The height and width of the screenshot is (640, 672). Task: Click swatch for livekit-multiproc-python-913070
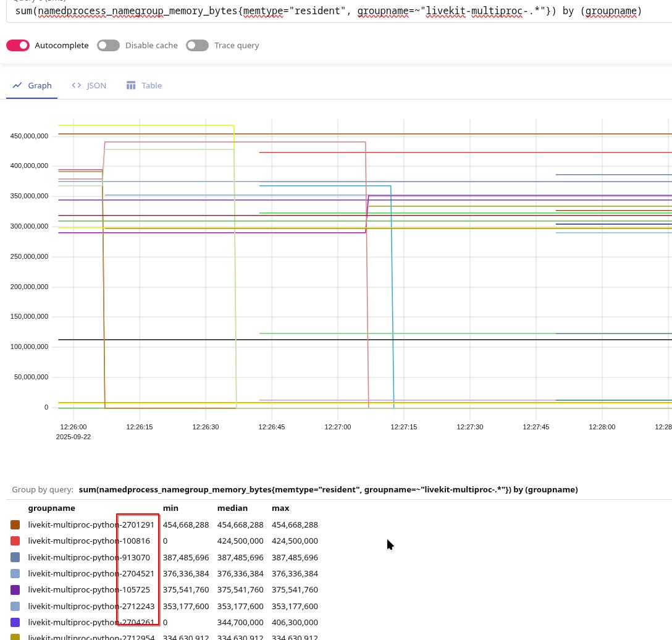coord(15,557)
